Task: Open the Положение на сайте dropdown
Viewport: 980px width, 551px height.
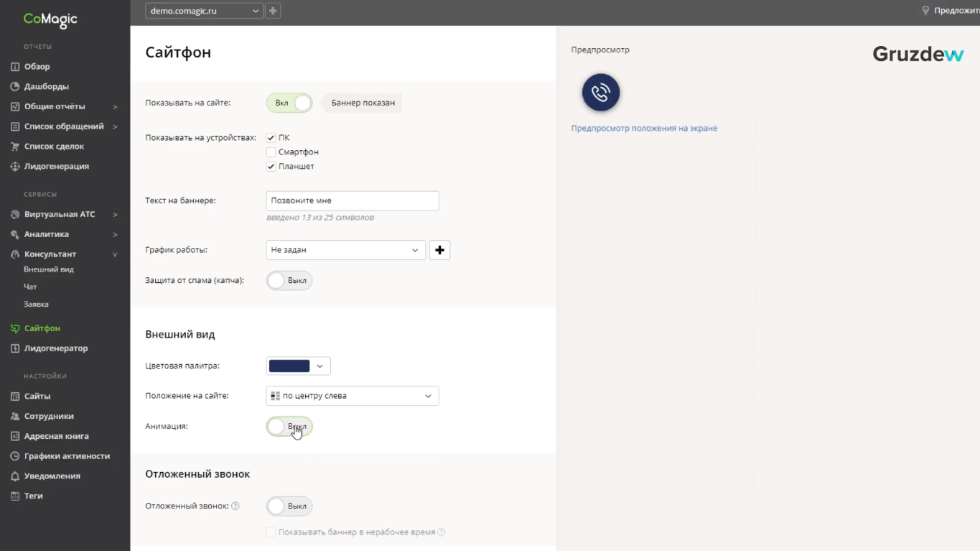Action: click(353, 396)
